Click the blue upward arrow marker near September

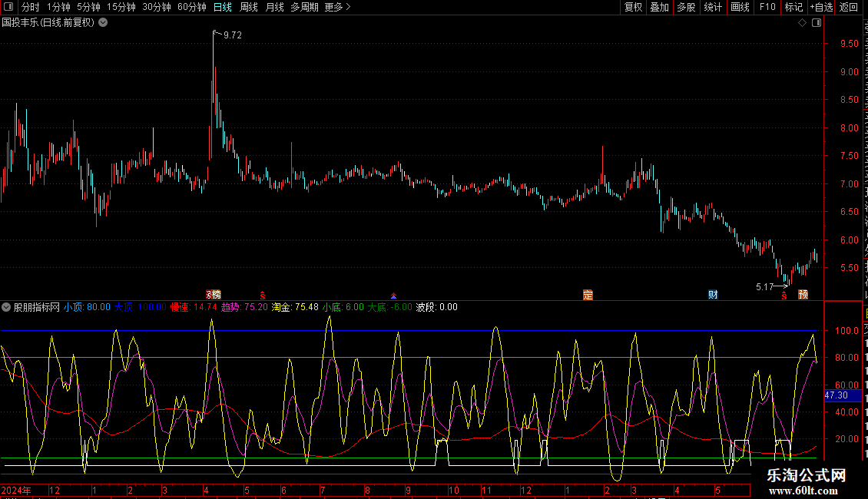pos(393,296)
